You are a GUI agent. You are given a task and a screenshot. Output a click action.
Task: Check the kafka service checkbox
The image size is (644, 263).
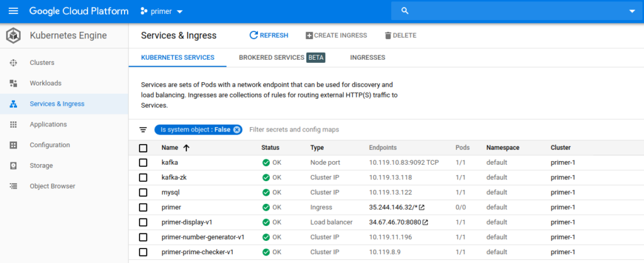click(143, 162)
